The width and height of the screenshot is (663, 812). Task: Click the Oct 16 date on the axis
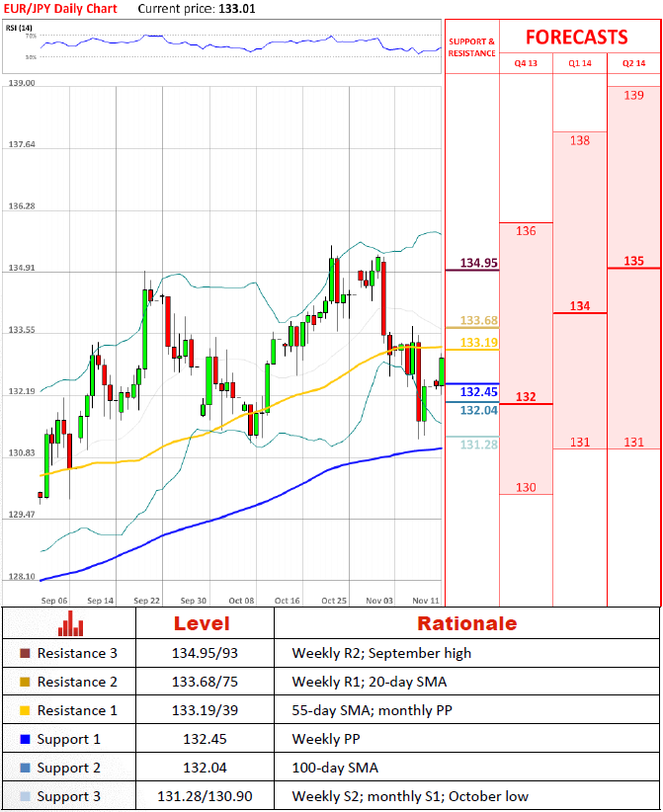(288, 600)
